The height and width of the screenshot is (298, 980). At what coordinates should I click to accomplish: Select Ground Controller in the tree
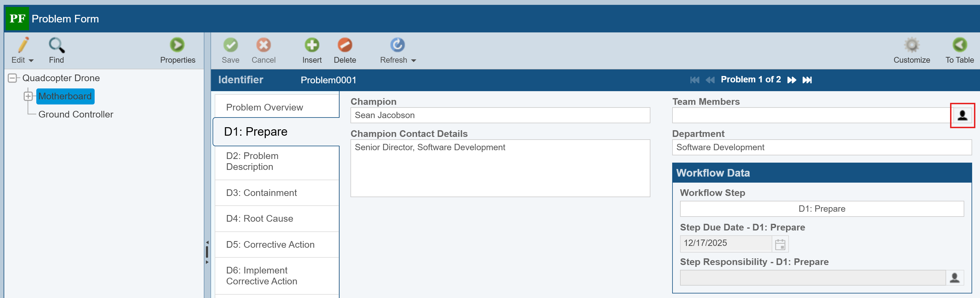76,115
